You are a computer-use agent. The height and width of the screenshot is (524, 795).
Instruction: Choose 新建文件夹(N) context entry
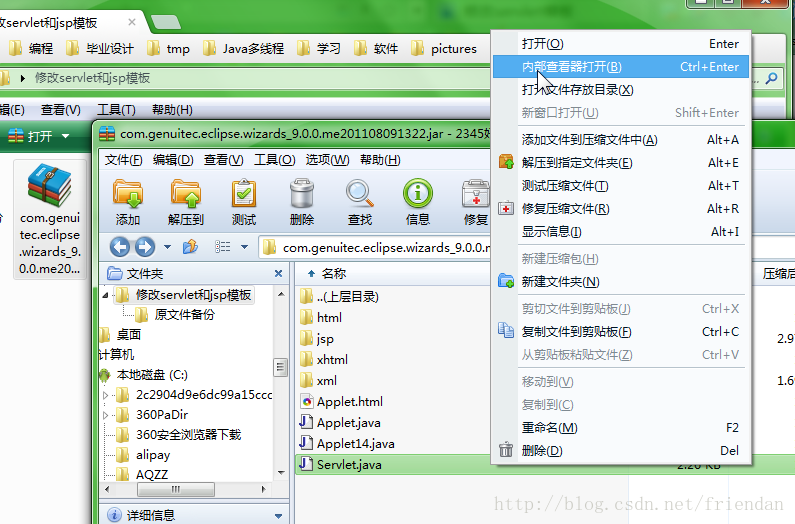coord(621,282)
